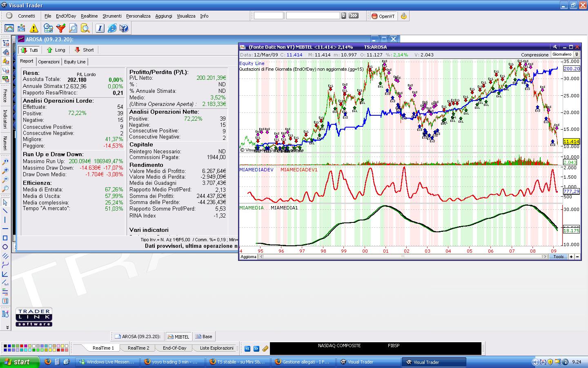Select the arrow pointer drawing tool
The width and height of the screenshot is (588, 368).
click(5, 202)
